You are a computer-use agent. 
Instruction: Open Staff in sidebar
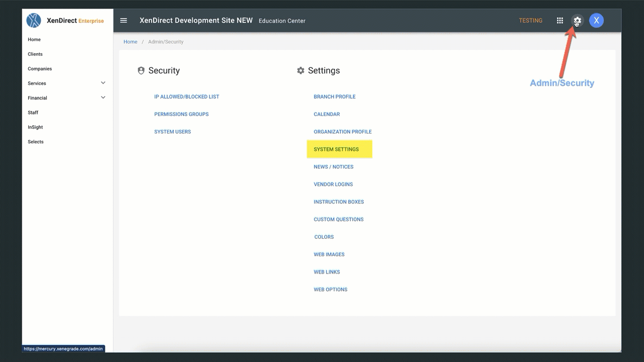click(x=33, y=112)
